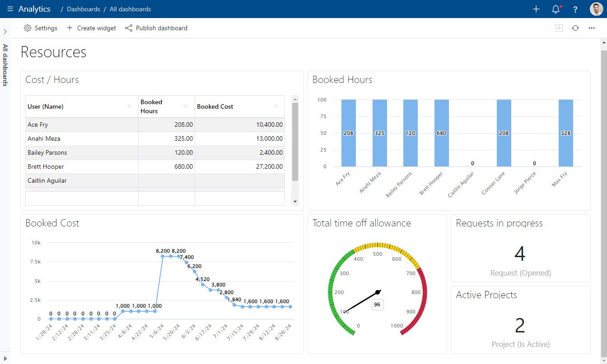This screenshot has width=607, height=364.
Task: Open the more options ellipsis menu
Action: [x=592, y=28]
